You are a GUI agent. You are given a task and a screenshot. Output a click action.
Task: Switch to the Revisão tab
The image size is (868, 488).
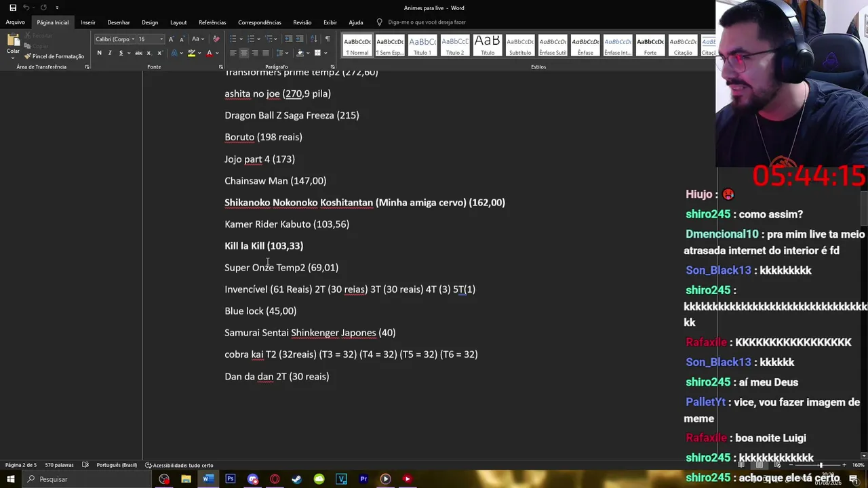[x=302, y=22]
